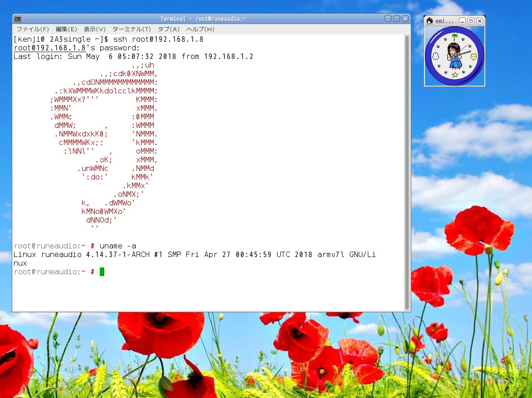This screenshot has height=398, width=532.
Task: Click the girl character icon on clock widget titlebar
Action: tap(430, 21)
